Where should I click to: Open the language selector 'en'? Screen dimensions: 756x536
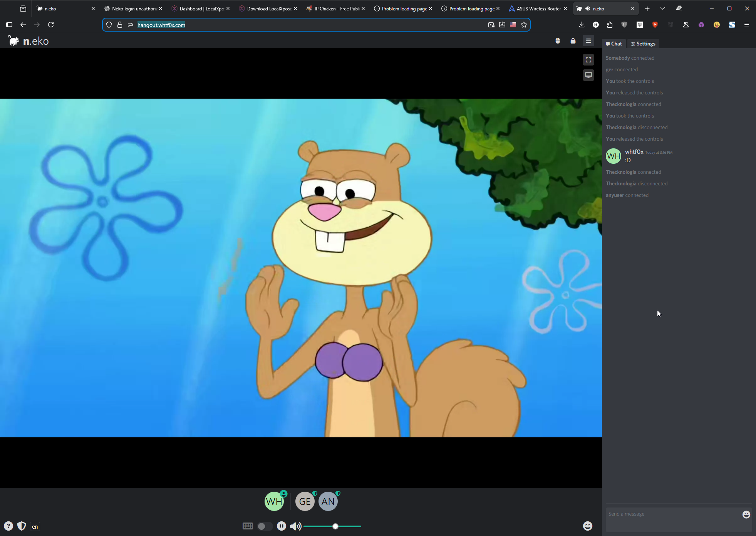[x=35, y=526]
